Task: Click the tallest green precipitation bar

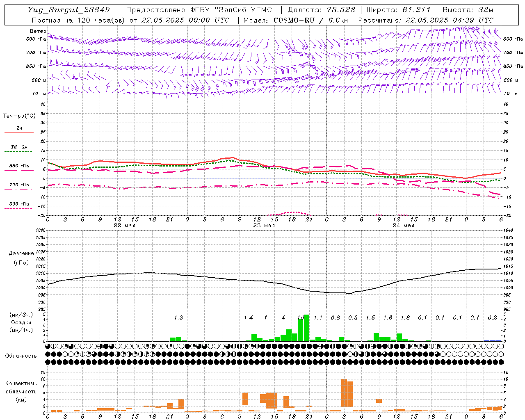Action: (306, 328)
